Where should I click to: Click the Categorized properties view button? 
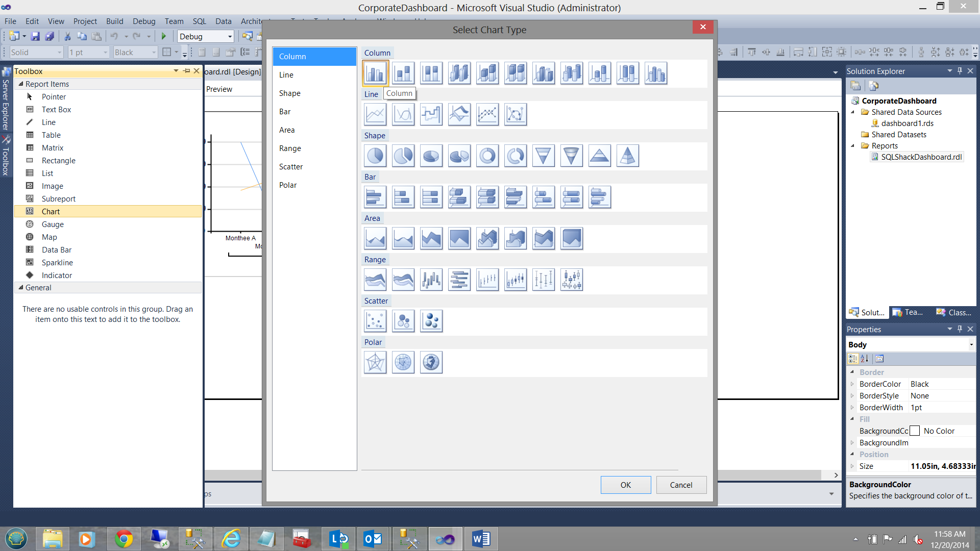(853, 359)
